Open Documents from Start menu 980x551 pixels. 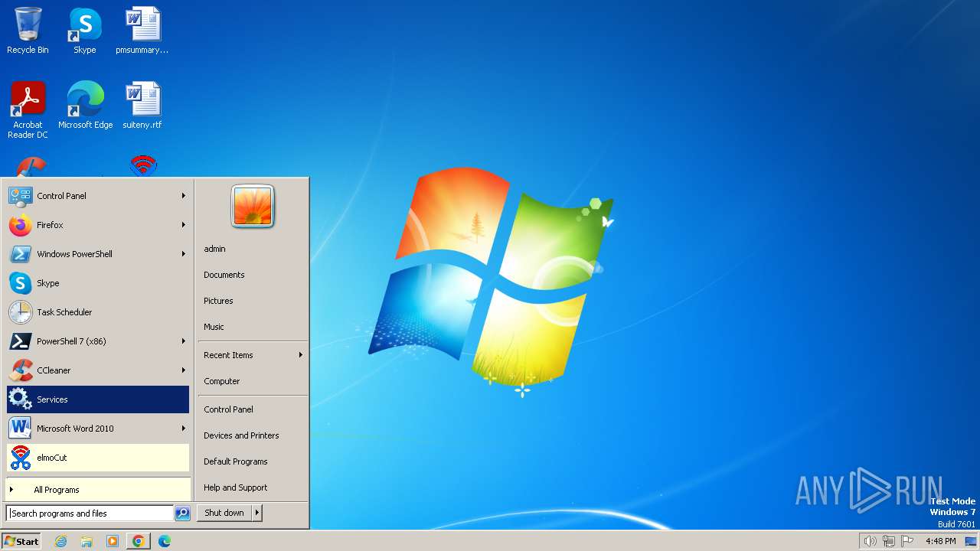[224, 275]
